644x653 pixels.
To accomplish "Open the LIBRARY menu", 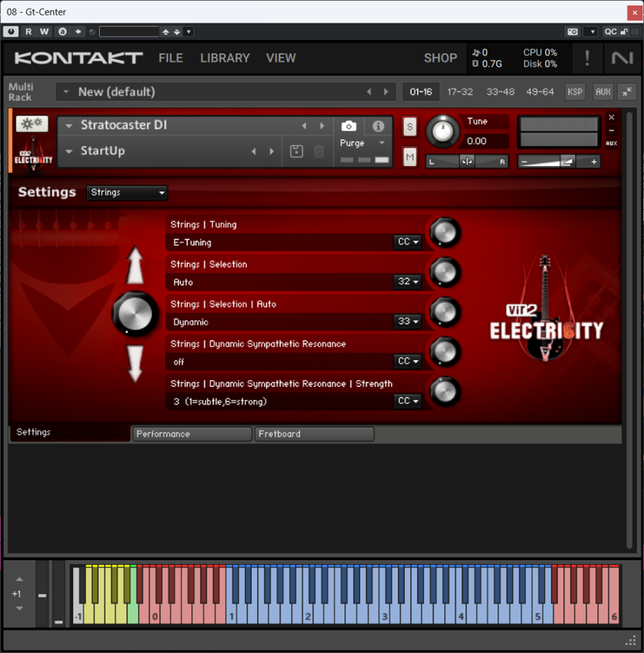I will pos(224,58).
